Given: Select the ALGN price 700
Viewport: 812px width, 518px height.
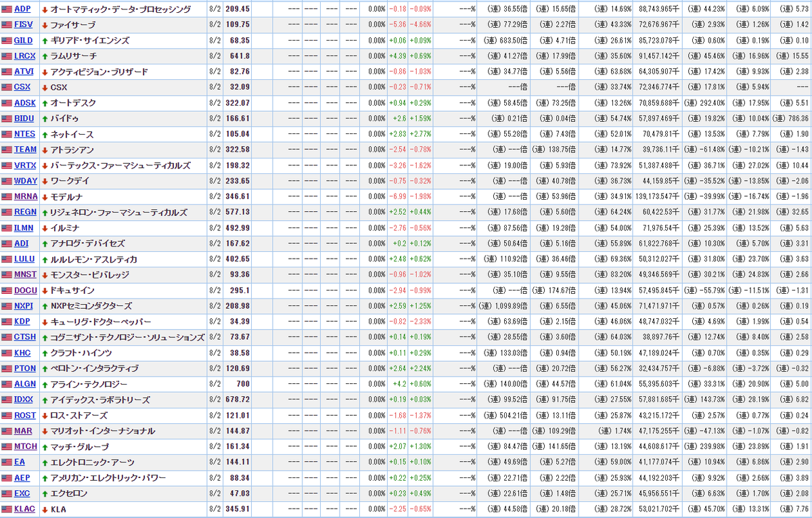Looking at the screenshot, I should tap(243, 384).
